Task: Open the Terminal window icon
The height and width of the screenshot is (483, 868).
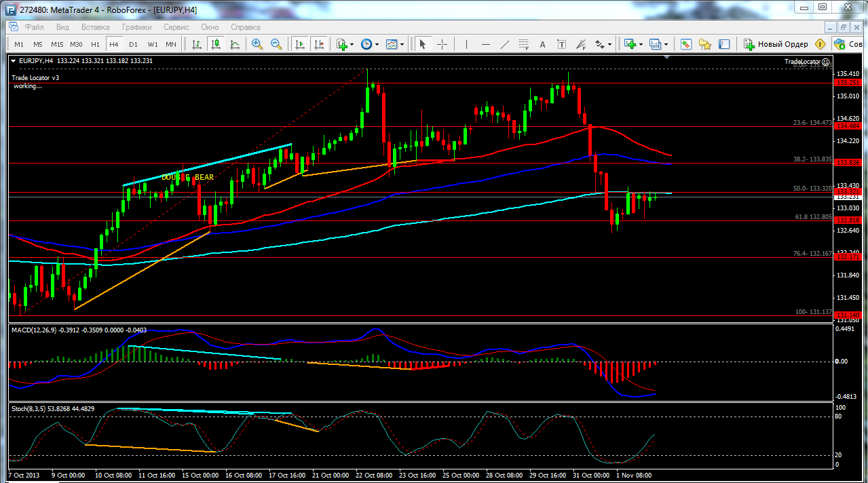Action: [724, 44]
